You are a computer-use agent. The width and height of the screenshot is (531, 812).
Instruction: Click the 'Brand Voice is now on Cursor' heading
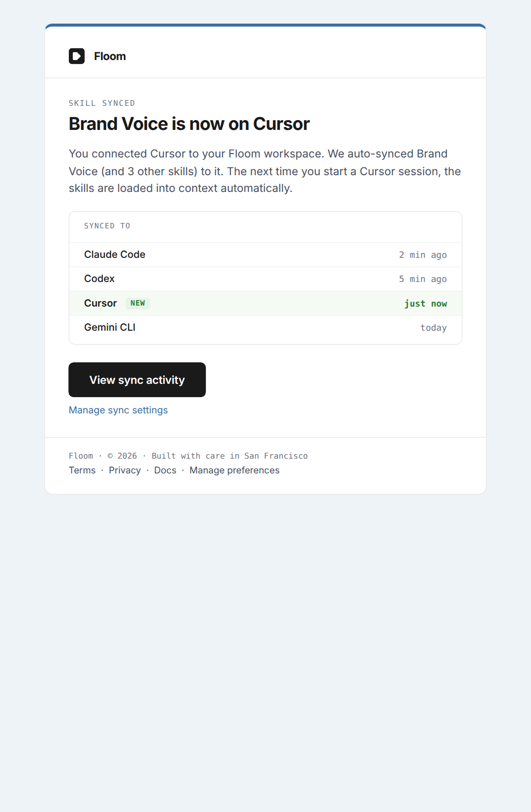189,124
